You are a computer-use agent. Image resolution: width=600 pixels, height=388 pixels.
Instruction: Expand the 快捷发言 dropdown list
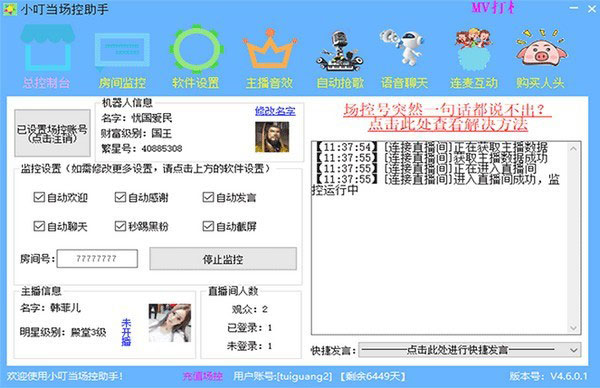(470, 350)
